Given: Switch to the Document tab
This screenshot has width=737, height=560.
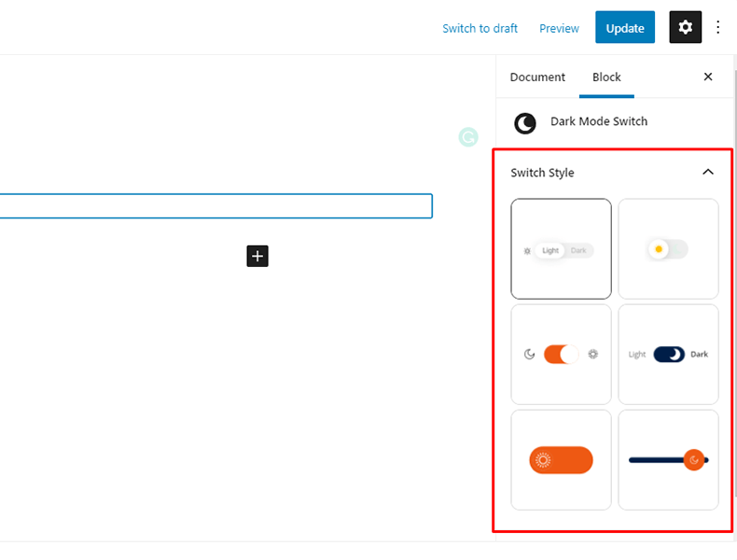Looking at the screenshot, I should pyautogui.click(x=537, y=77).
